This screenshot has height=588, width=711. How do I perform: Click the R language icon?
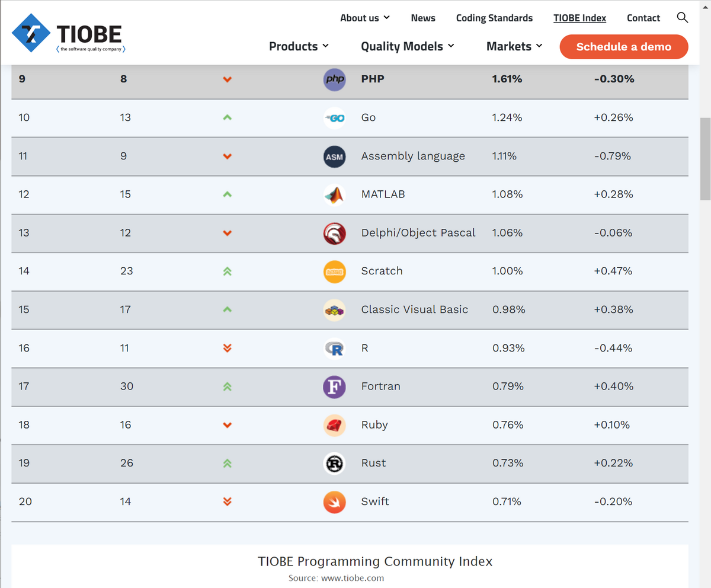(334, 349)
